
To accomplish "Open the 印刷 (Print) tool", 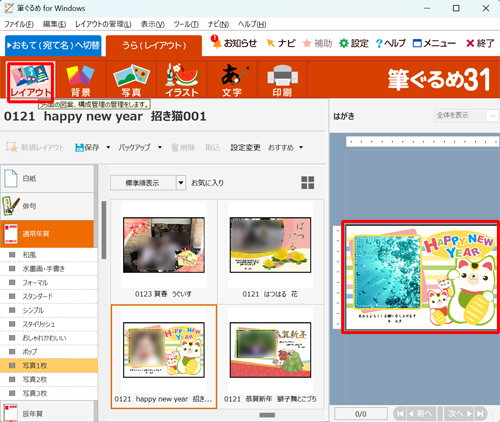I will click(282, 80).
